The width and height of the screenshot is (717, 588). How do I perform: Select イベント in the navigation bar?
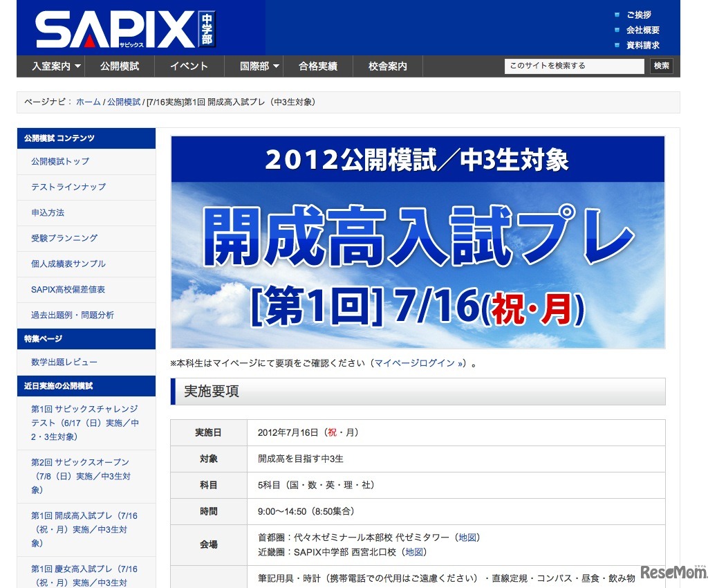tap(189, 66)
